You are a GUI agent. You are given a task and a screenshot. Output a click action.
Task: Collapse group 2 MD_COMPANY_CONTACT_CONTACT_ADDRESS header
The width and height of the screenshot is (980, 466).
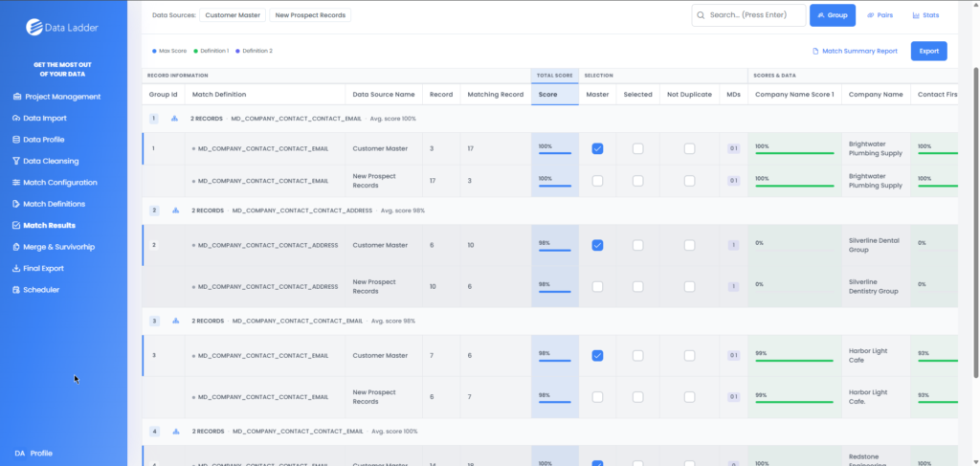tap(550, 211)
